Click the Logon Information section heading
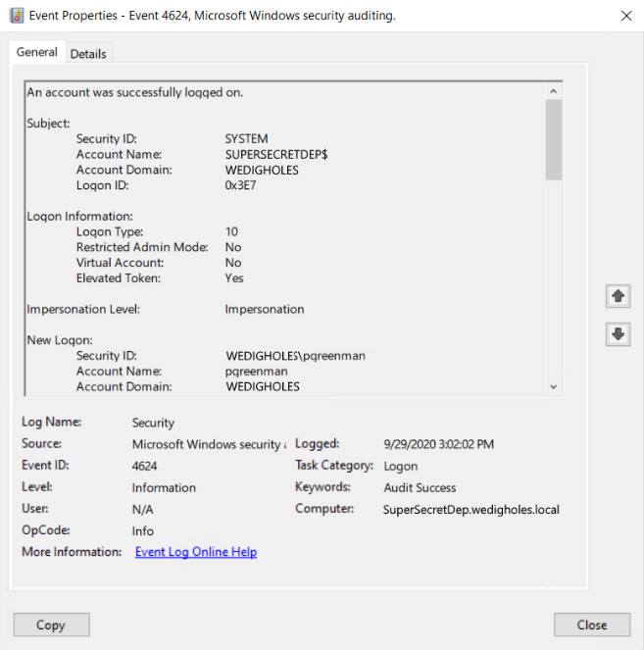Image resolution: width=644 pixels, height=650 pixels. click(x=79, y=217)
